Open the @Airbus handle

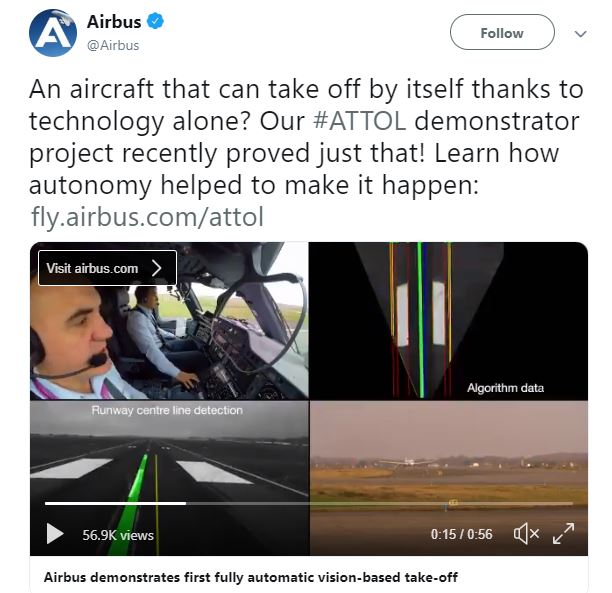(x=113, y=45)
